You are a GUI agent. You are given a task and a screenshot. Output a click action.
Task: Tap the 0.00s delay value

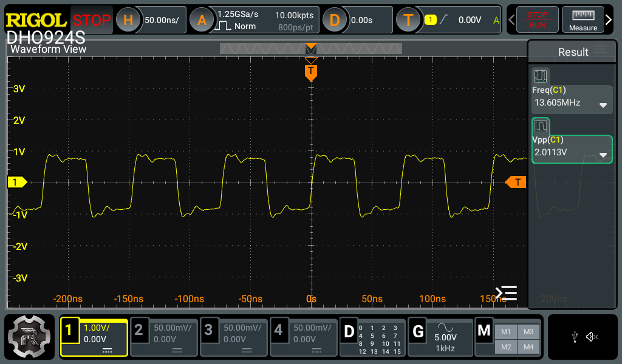point(362,20)
